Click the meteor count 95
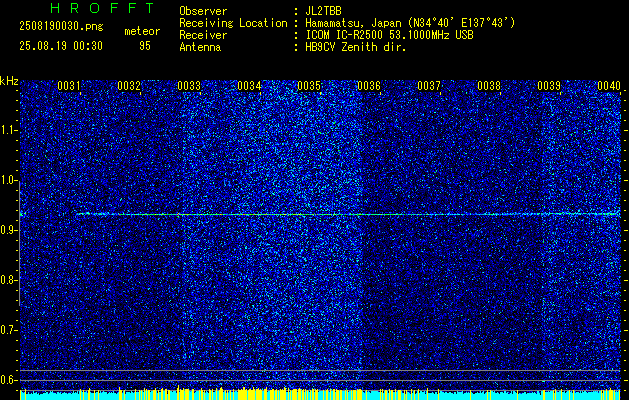 click(x=145, y=46)
